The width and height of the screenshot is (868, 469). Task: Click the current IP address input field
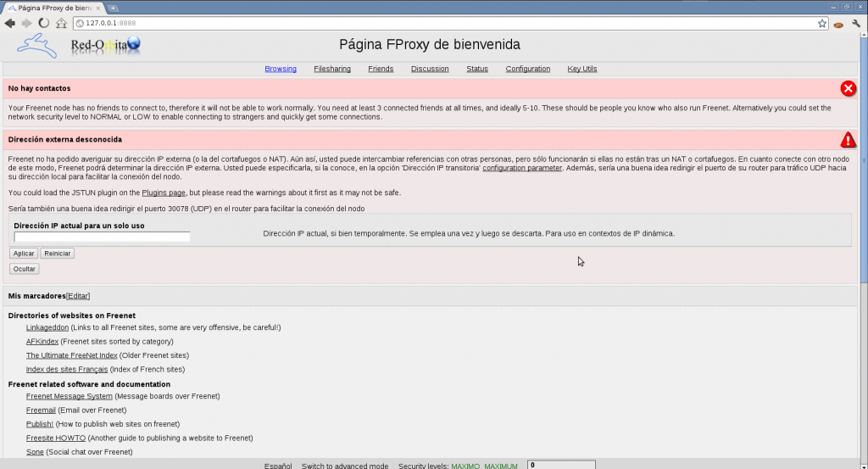tap(102, 237)
